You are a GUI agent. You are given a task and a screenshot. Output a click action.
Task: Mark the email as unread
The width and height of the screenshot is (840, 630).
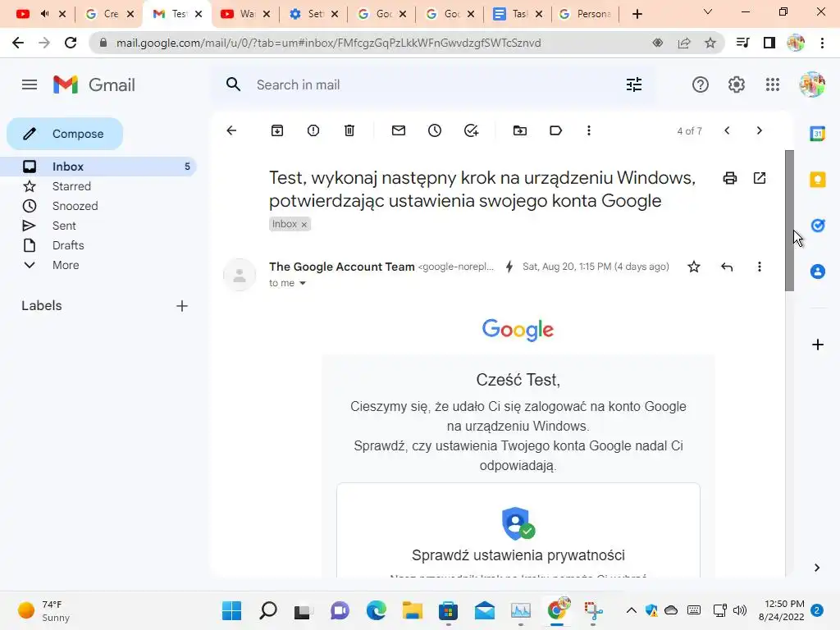399,130
